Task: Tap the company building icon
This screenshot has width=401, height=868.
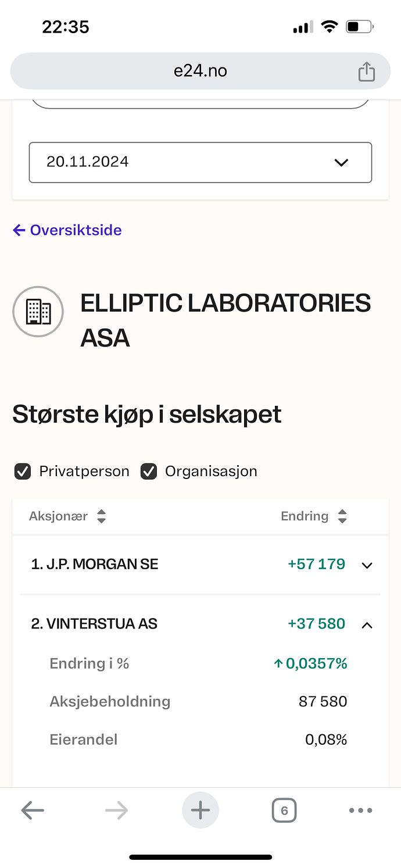Action: tap(38, 312)
